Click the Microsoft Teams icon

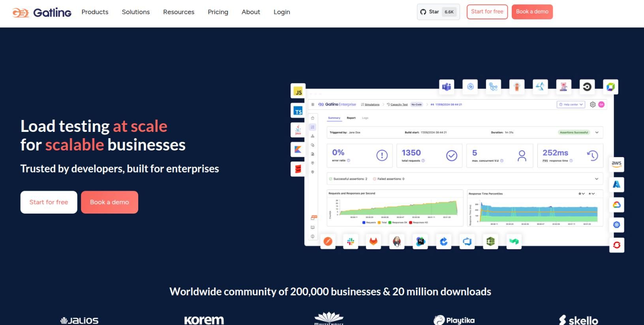(447, 86)
